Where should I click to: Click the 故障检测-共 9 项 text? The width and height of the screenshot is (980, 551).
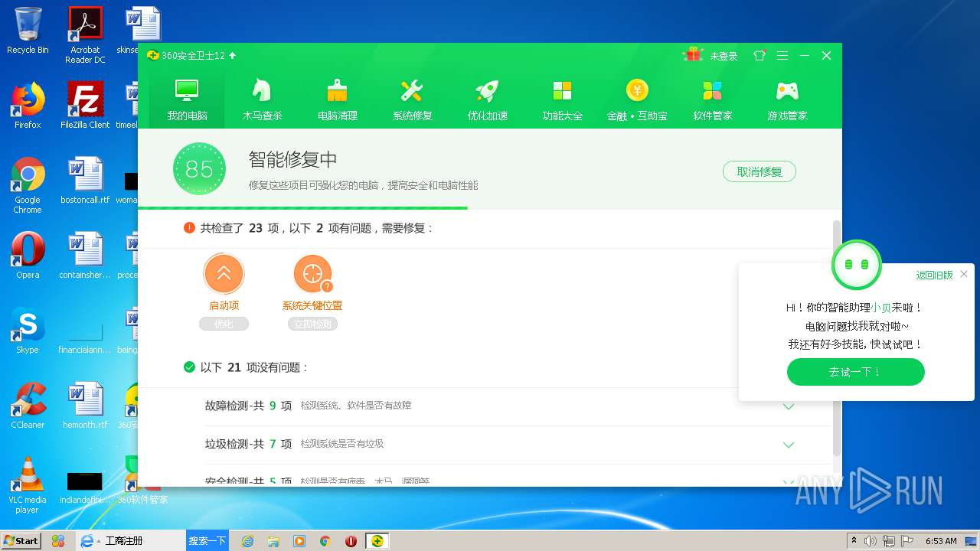click(248, 406)
